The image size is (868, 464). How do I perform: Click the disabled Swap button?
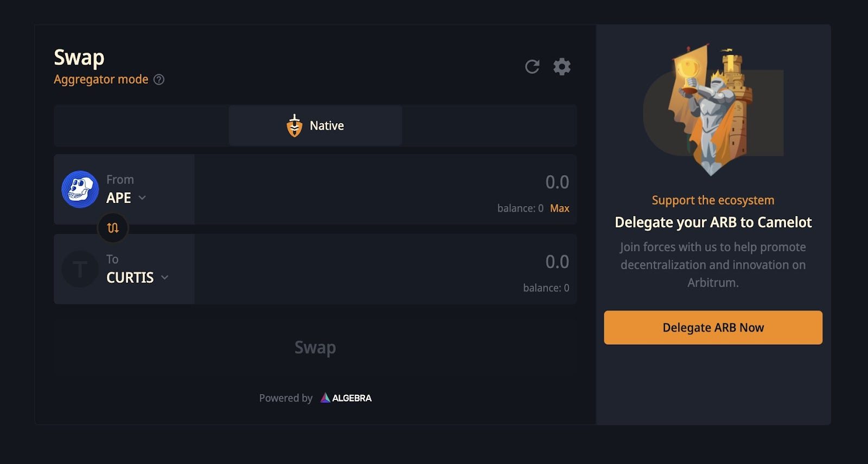pos(315,347)
